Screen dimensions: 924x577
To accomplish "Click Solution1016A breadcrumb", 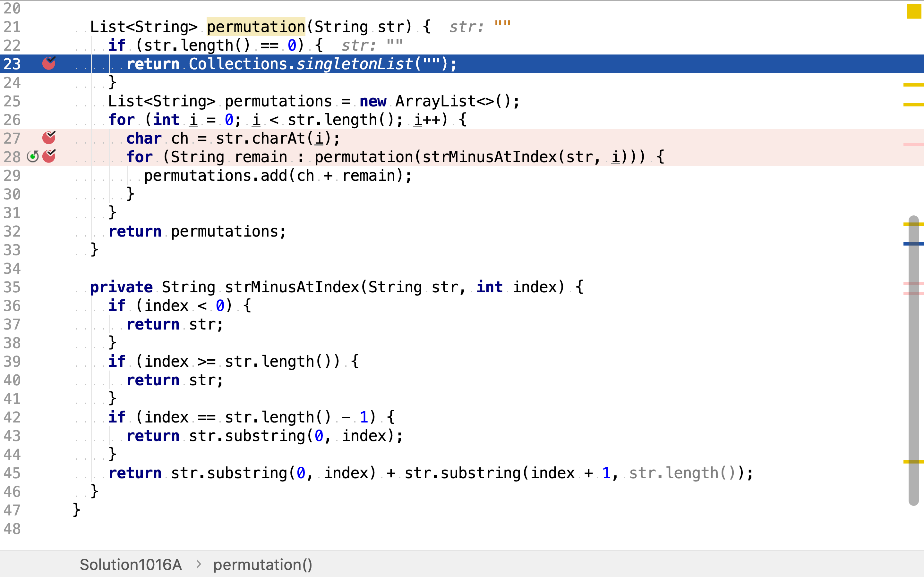I will (x=131, y=564).
